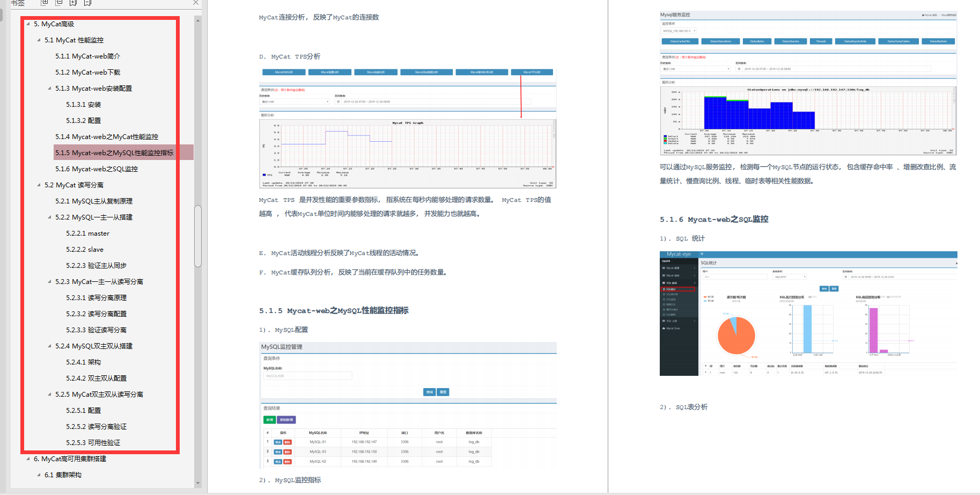Navigate to bookmark '5.2.5.3 可用性验证'
Screen dimensions: 980x495
pyautogui.click(x=93, y=443)
